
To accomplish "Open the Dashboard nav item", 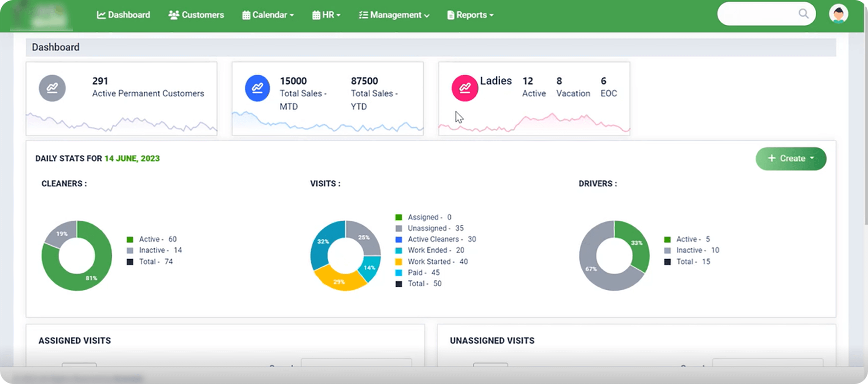I will click(124, 15).
